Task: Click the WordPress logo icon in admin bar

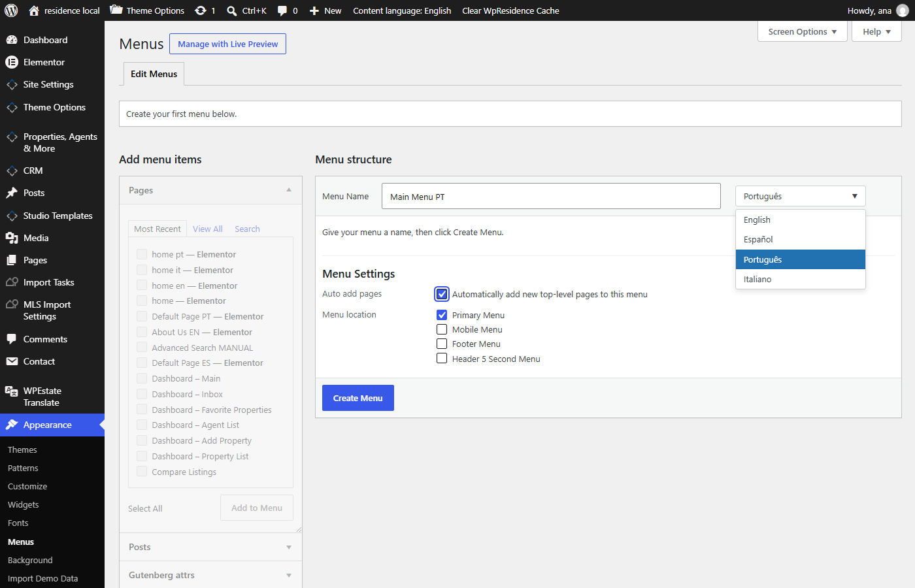Action: [11, 10]
